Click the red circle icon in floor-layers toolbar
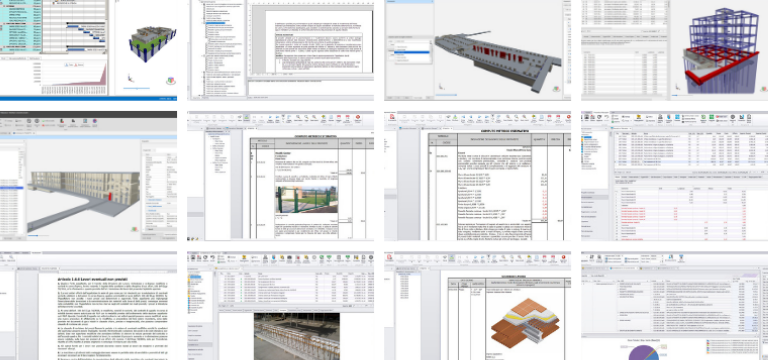768x360 pixels. tap(563, 258)
